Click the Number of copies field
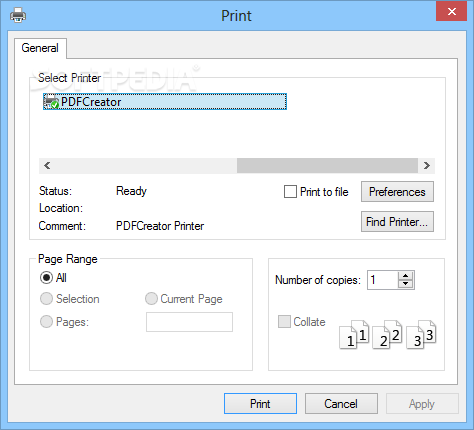The height and width of the screenshot is (430, 474). [383, 280]
